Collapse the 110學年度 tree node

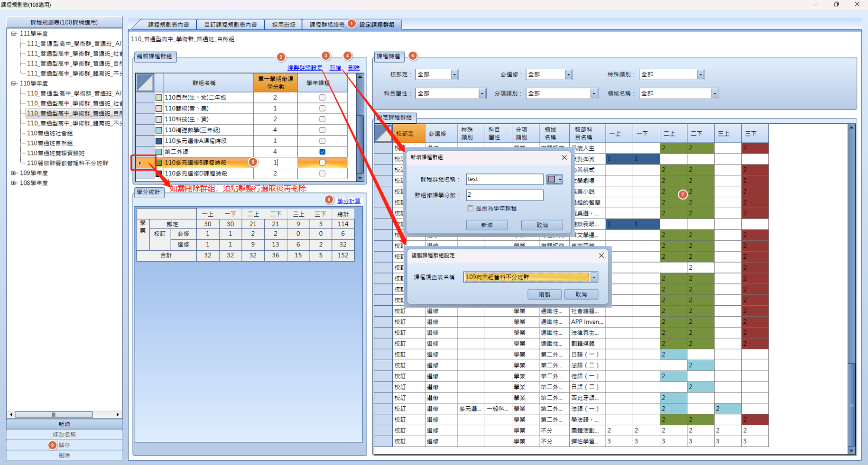[x=14, y=83]
